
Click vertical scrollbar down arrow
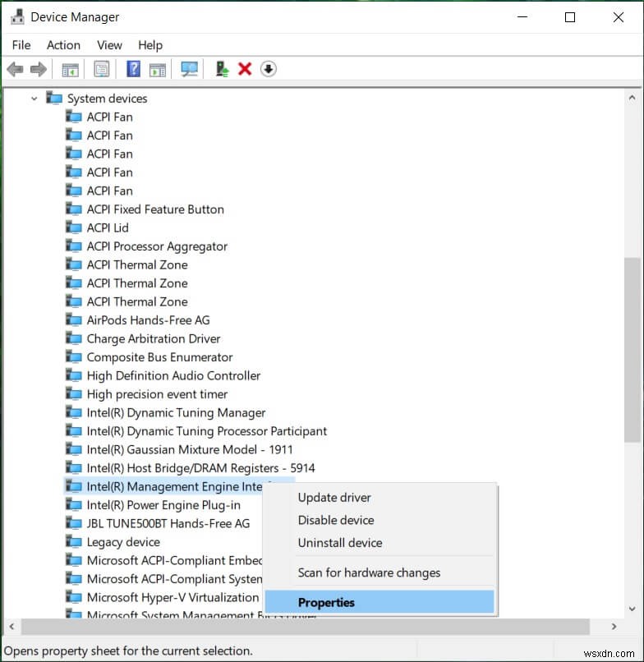(632, 609)
